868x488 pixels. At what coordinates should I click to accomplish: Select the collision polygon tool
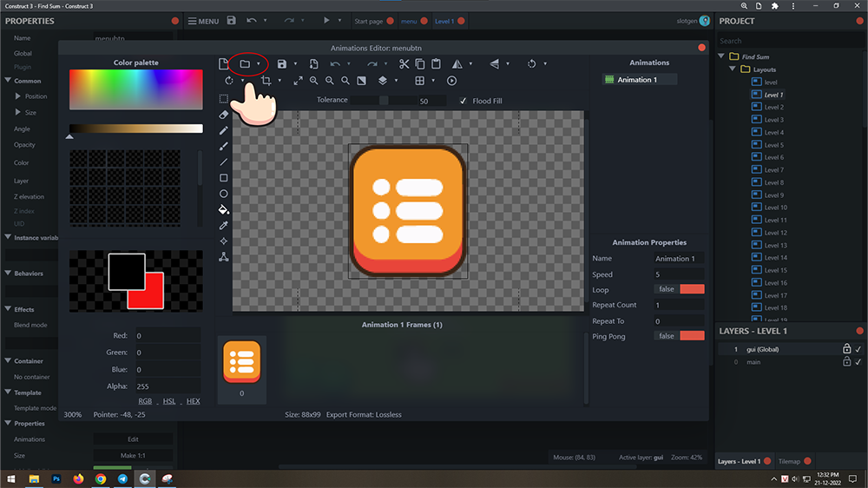coord(224,257)
